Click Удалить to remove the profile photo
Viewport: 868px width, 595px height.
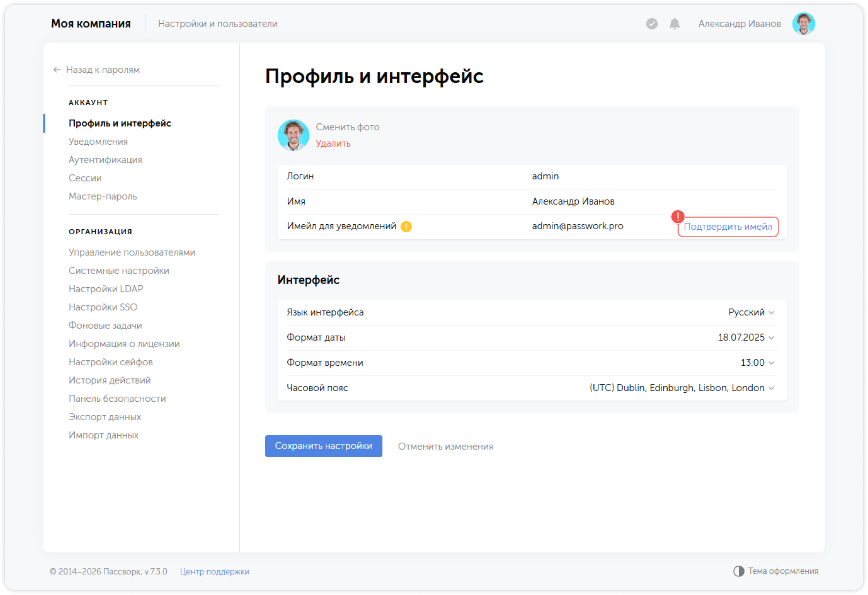[x=333, y=144]
